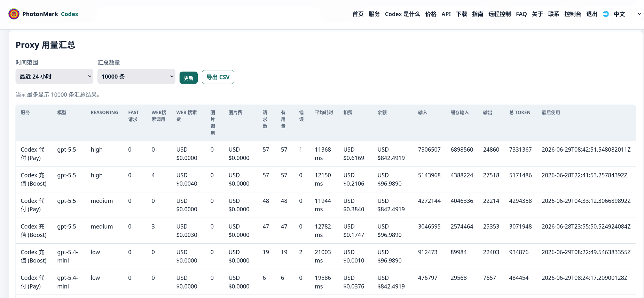The height and width of the screenshot is (298, 644).
Task: Click the 余额 column header
Action: (382, 113)
